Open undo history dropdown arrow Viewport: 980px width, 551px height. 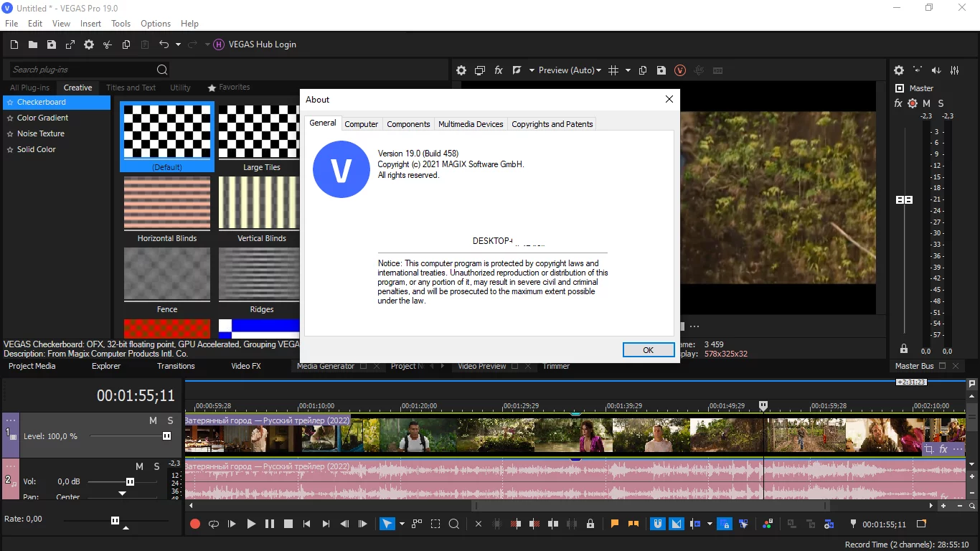178,44
